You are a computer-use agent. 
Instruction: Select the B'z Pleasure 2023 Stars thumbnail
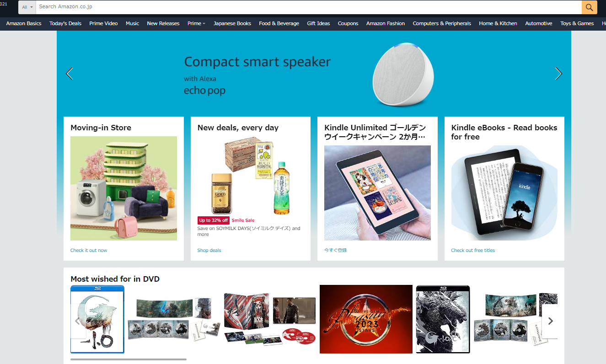point(366,319)
